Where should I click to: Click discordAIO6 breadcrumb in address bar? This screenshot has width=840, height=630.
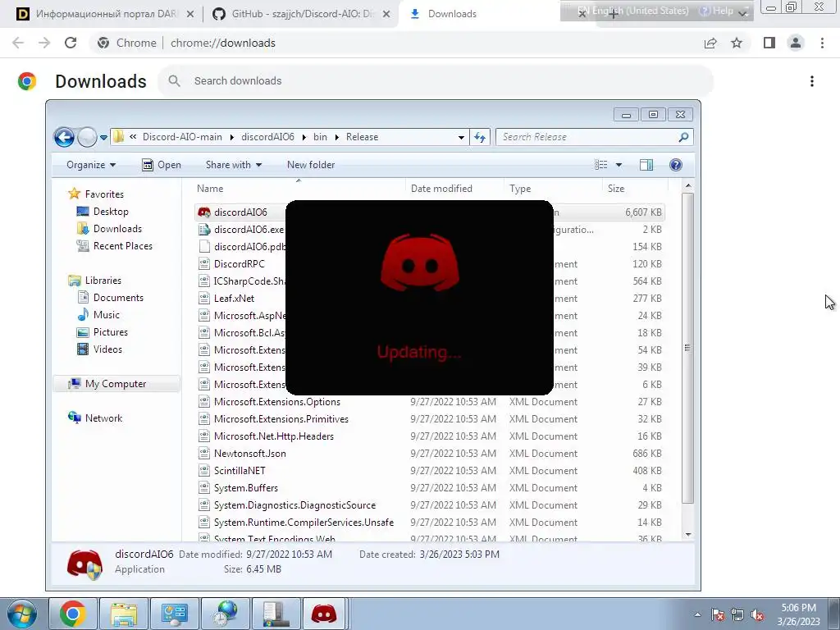[267, 137]
